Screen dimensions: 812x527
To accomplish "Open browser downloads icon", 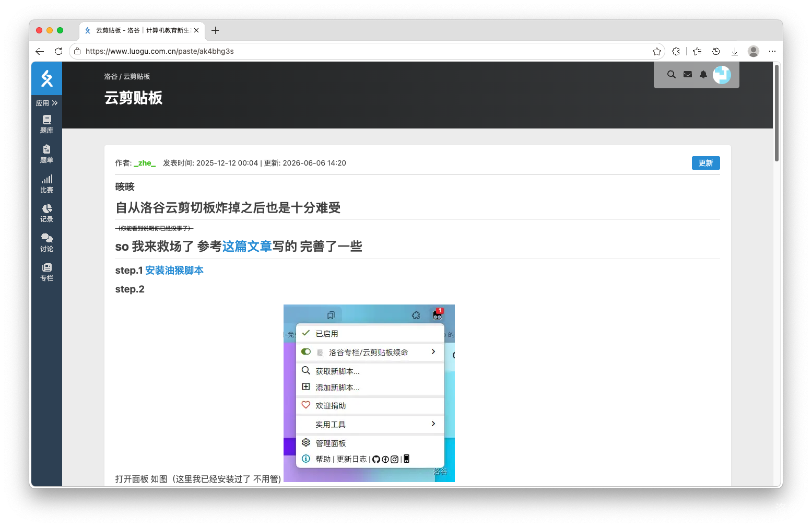I will [x=735, y=51].
